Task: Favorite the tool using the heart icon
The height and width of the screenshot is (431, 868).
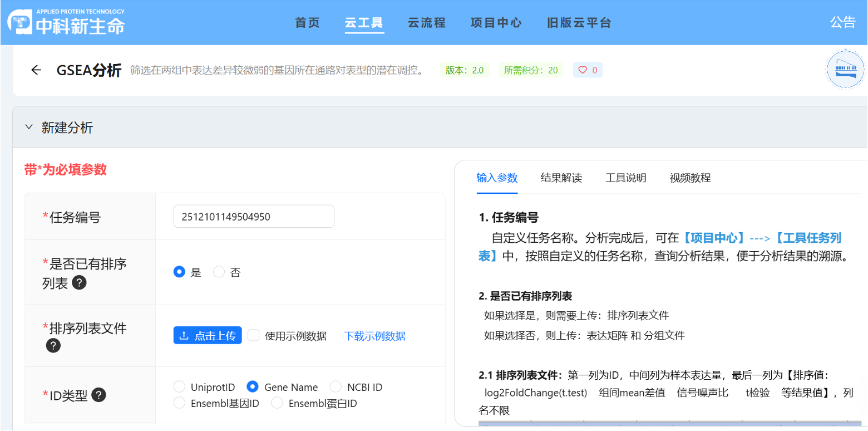Action: (582, 70)
